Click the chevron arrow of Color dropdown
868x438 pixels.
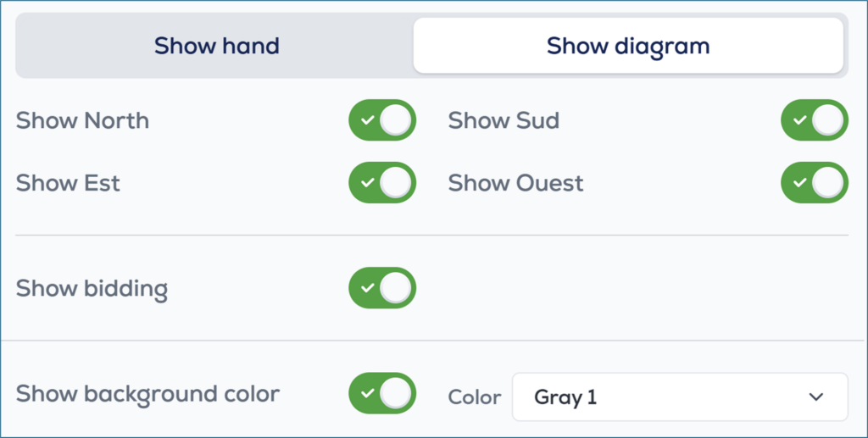point(816,396)
